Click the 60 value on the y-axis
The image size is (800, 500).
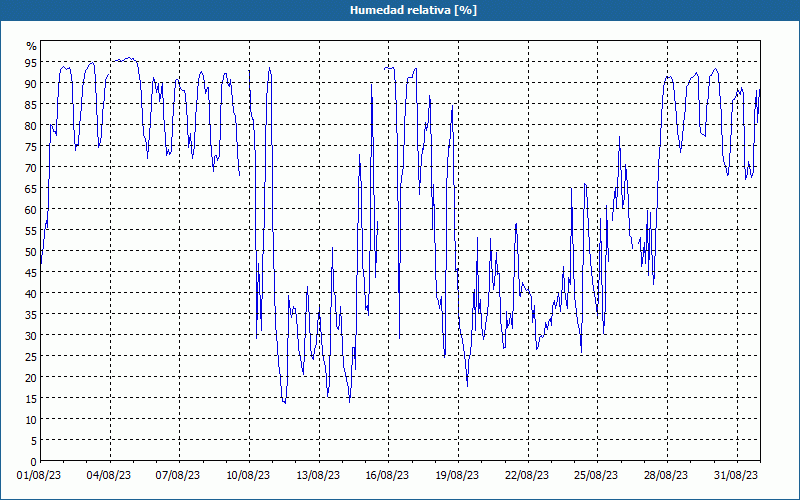click(x=31, y=209)
